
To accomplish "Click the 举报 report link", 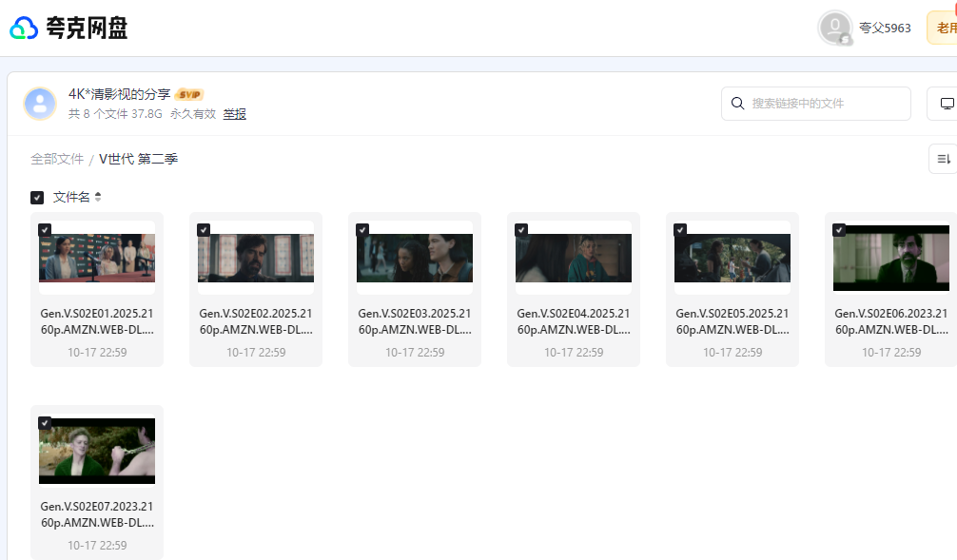I will coord(234,114).
